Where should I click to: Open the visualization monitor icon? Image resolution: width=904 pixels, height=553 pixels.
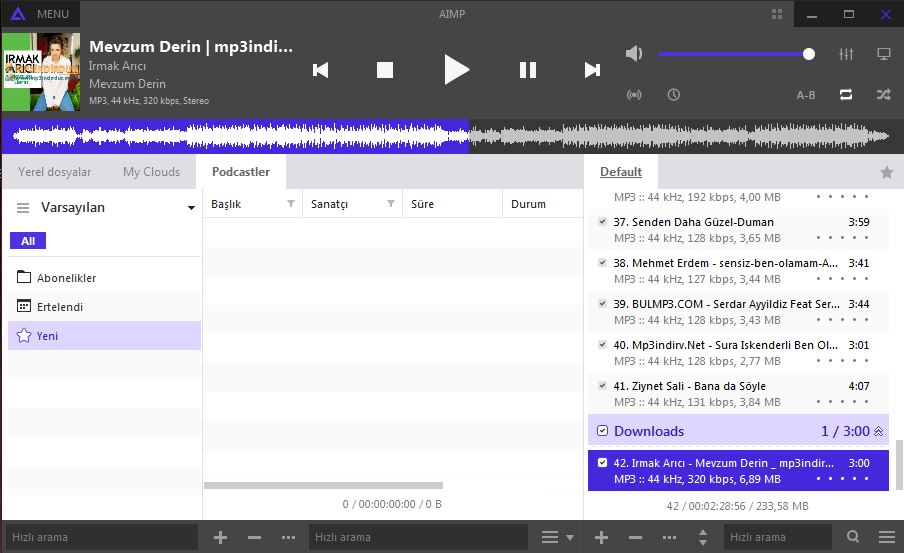884,54
